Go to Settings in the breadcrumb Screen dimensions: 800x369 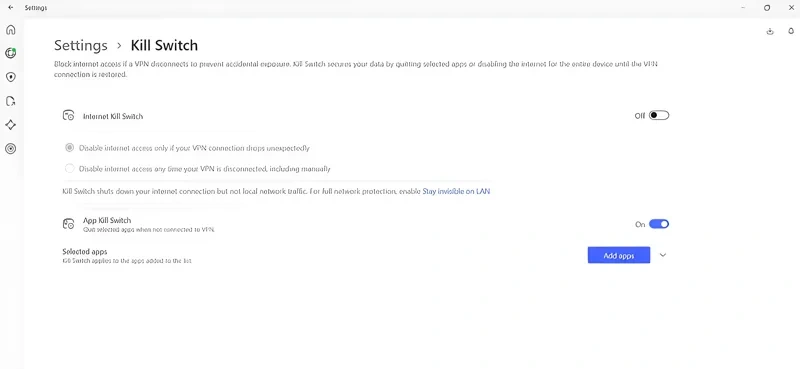pyautogui.click(x=81, y=45)
